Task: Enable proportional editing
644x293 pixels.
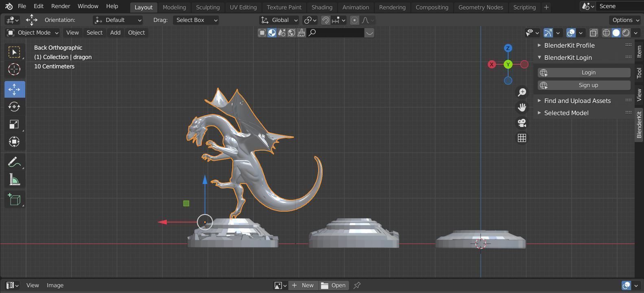Action: pyautogui.click(x=354, y=20)
